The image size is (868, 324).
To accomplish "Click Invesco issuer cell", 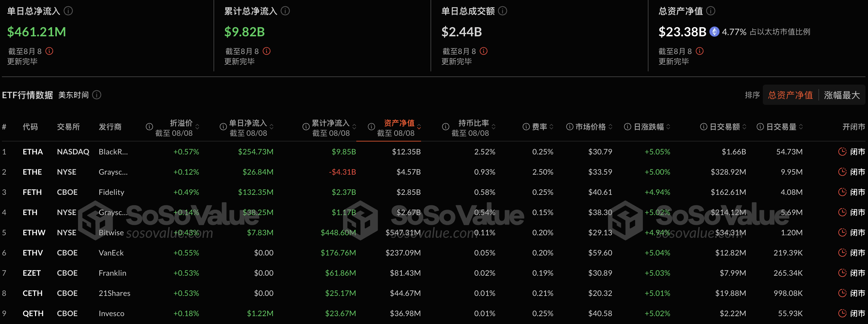I will point(112,313).
